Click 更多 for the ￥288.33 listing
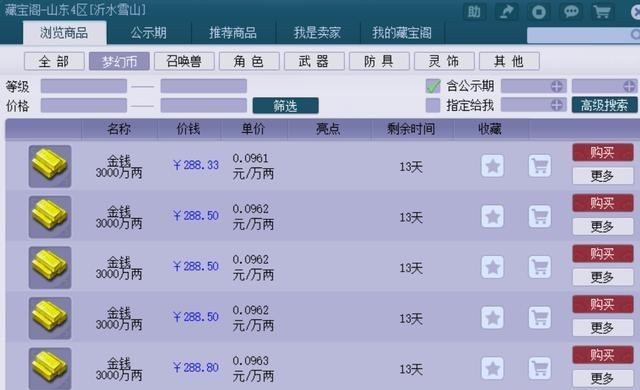 [x=603, y=176]
